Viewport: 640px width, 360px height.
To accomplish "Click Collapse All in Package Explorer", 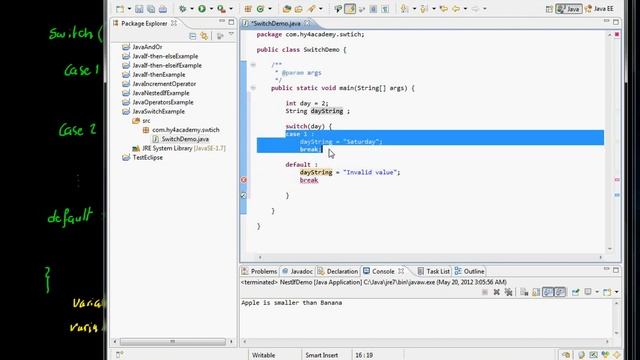I will [193, 36].
